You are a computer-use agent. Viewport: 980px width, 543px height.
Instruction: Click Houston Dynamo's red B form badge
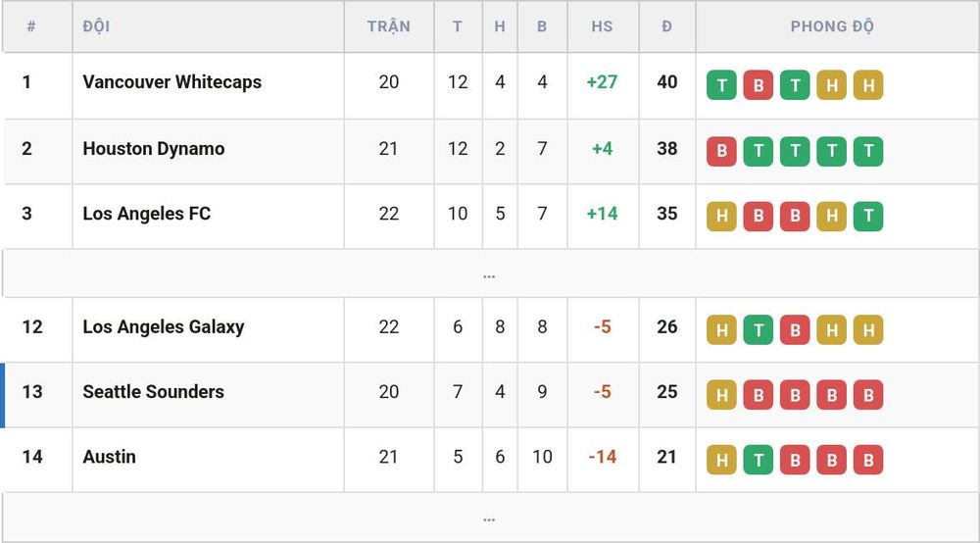point(722,151)
